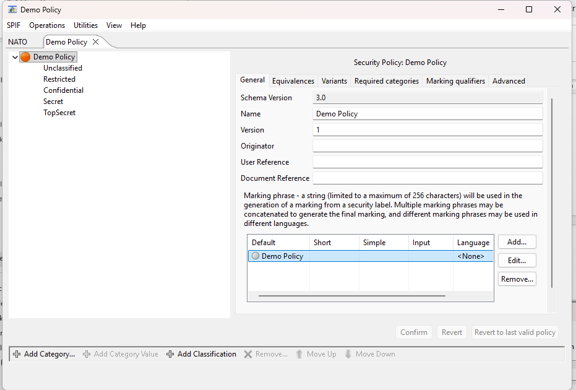The width and height of the screenshot is (576, 390).
Task: Click the Document Reference input field
Action: tap(428, 178)
